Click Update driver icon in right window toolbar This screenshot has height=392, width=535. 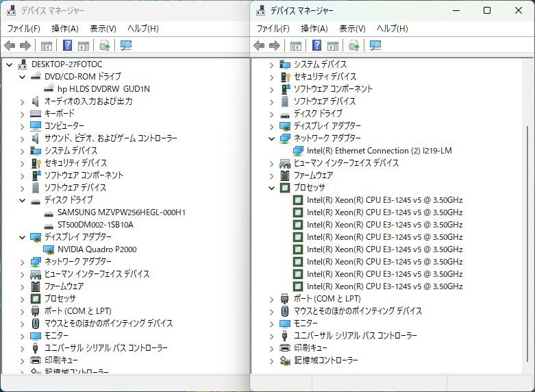coord(354,45)
